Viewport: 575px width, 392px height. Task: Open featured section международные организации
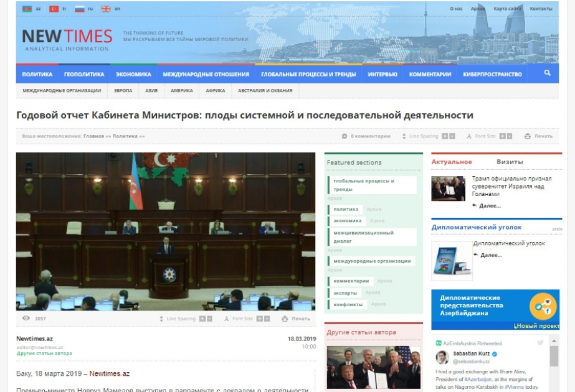pos(372,261)
